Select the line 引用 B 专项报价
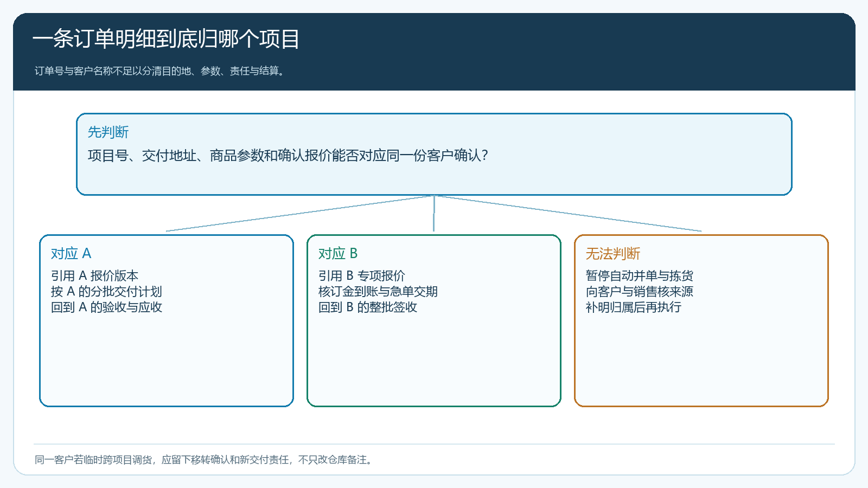The width and height of the screenshot is (868, 488). click(362, 275)
